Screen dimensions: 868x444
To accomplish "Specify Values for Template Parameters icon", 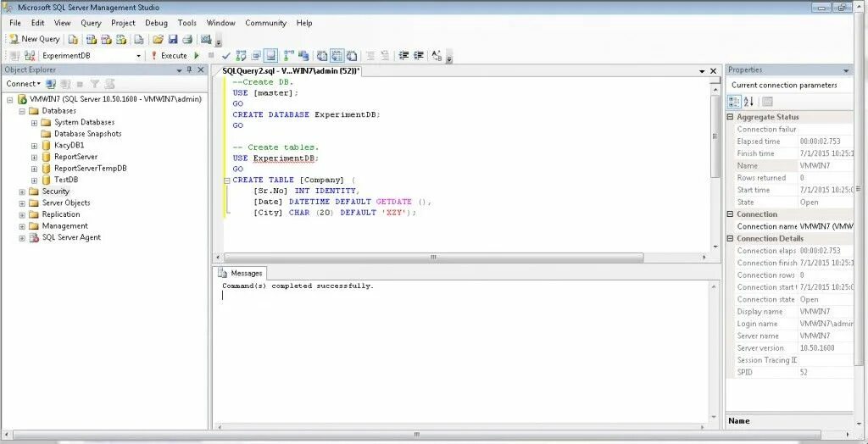I will click(437, 55).
